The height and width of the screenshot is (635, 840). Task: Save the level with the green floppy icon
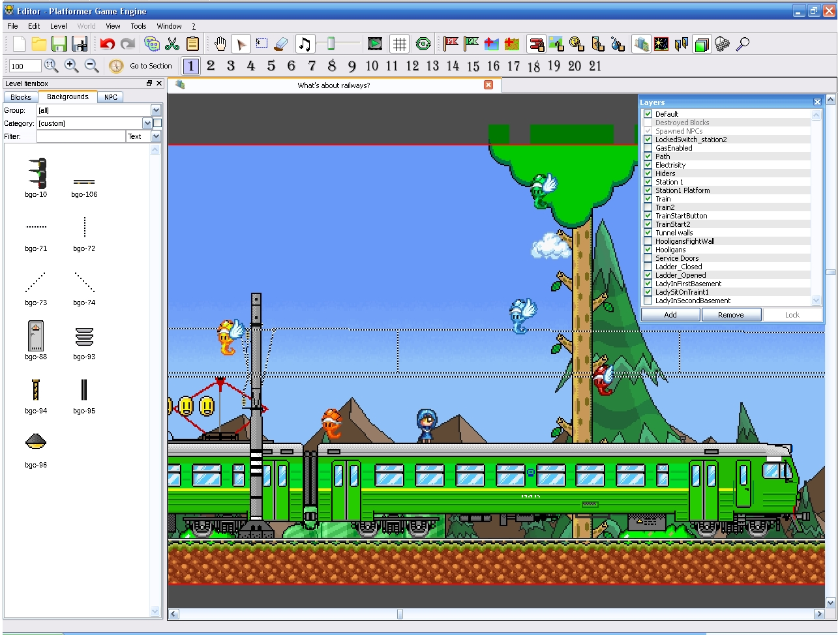click(x=59, y=44)
